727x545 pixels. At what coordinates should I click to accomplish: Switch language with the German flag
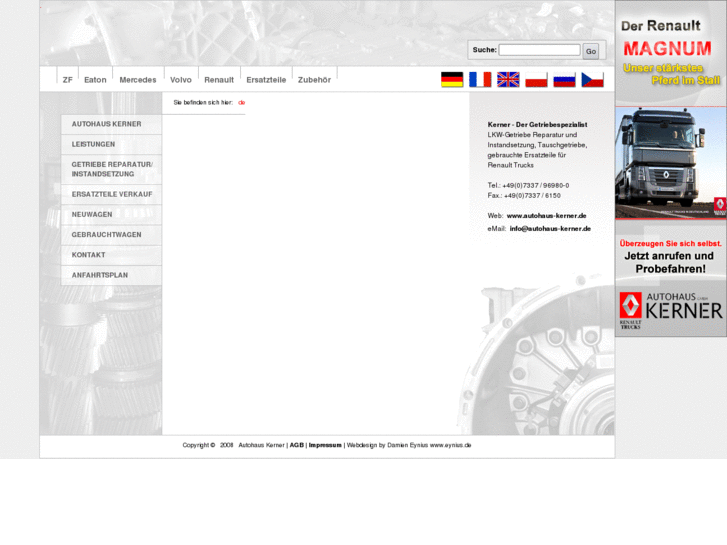point(452,79)
